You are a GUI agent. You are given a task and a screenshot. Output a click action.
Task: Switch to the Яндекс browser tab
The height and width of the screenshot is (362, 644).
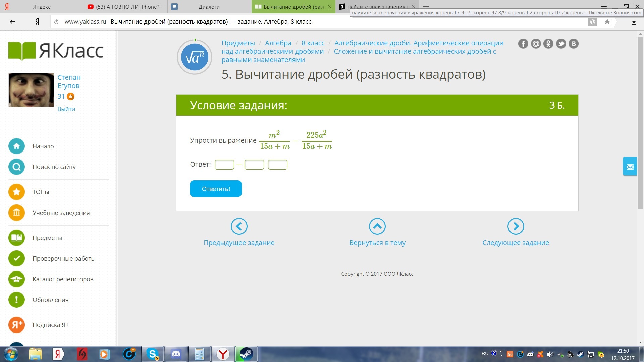click(42, 7)
